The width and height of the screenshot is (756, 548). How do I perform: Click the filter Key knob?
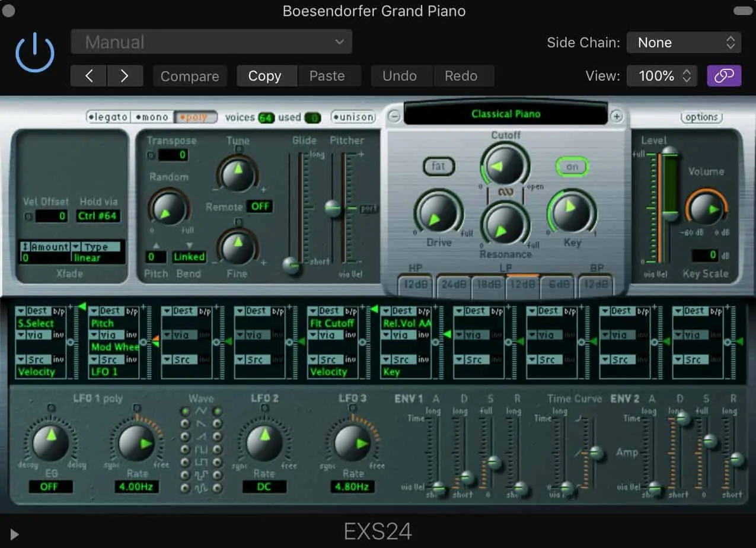(572, 212)
